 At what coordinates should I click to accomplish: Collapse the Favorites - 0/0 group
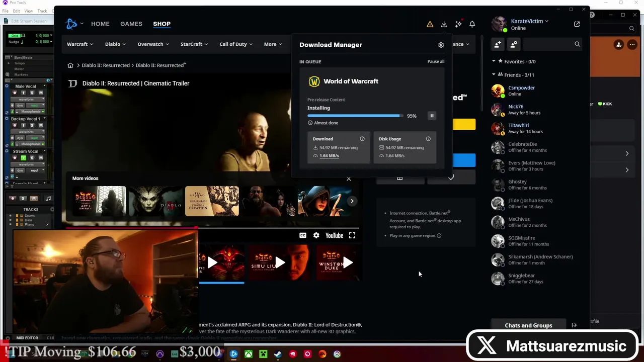coord(494,61)
